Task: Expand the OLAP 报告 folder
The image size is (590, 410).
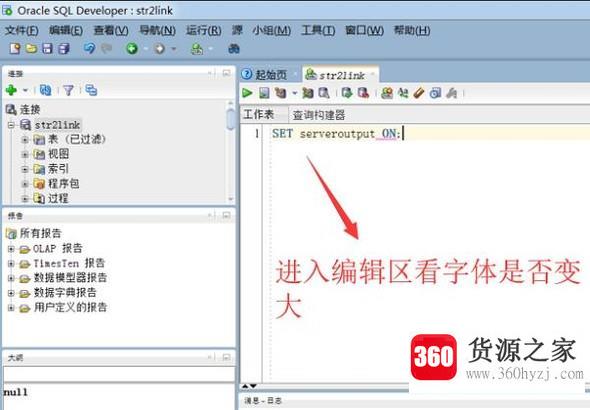Action: (x=11, y=249)
